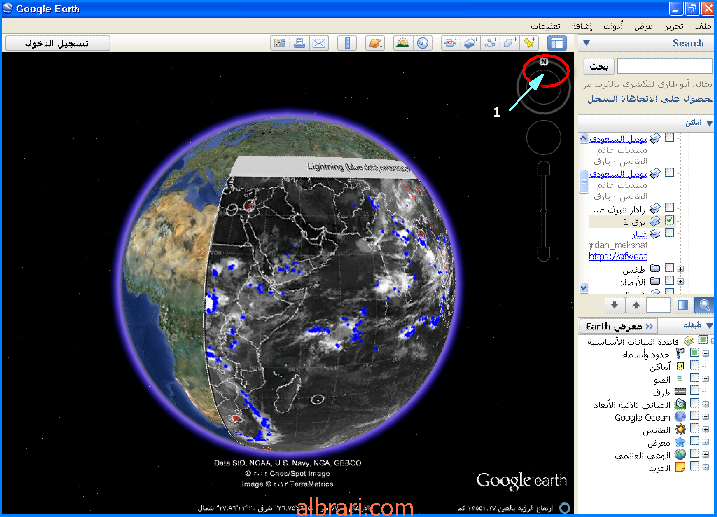Expand the Borders and Labels layer node
The image size is (717, 517).
(706, 353)
